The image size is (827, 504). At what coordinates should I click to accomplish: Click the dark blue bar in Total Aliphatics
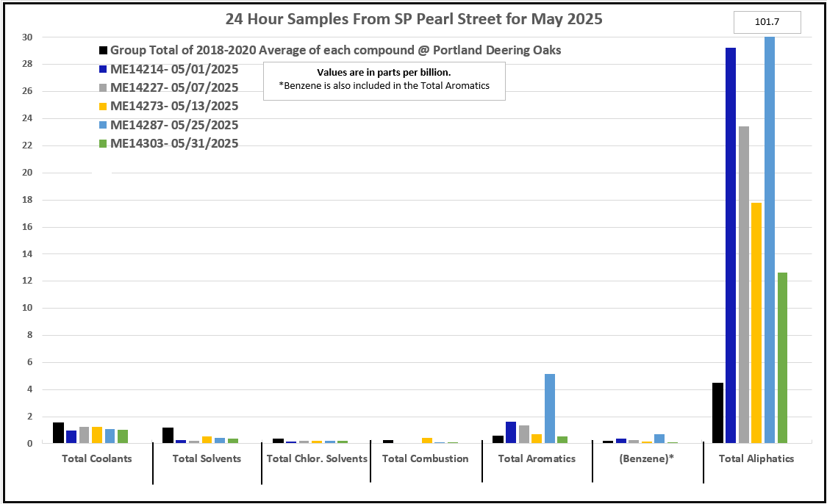731,245
